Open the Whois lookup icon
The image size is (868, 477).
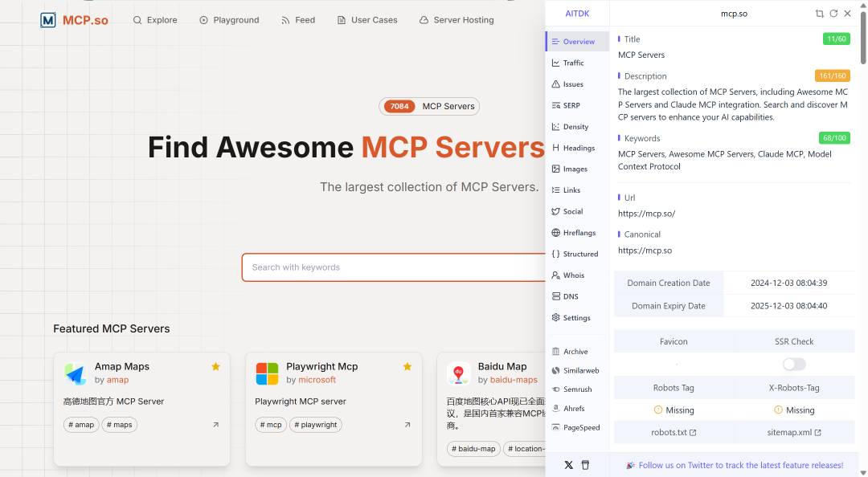556,275
